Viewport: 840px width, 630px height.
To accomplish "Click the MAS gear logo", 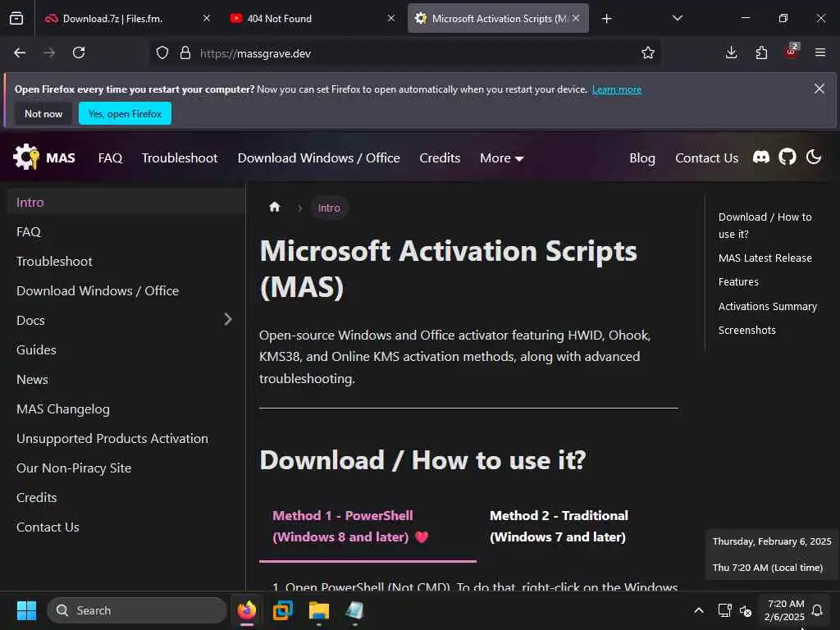I will click(26, 157).
